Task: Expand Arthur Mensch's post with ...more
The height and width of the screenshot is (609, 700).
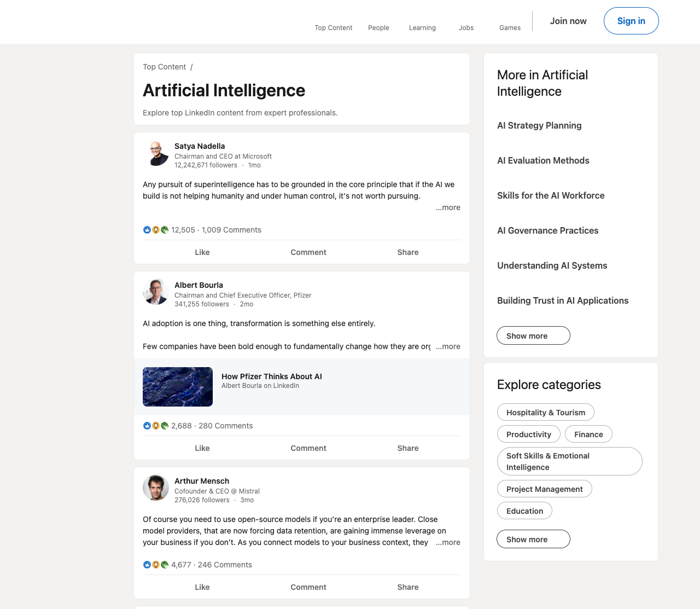Action: tap(448, 542)
